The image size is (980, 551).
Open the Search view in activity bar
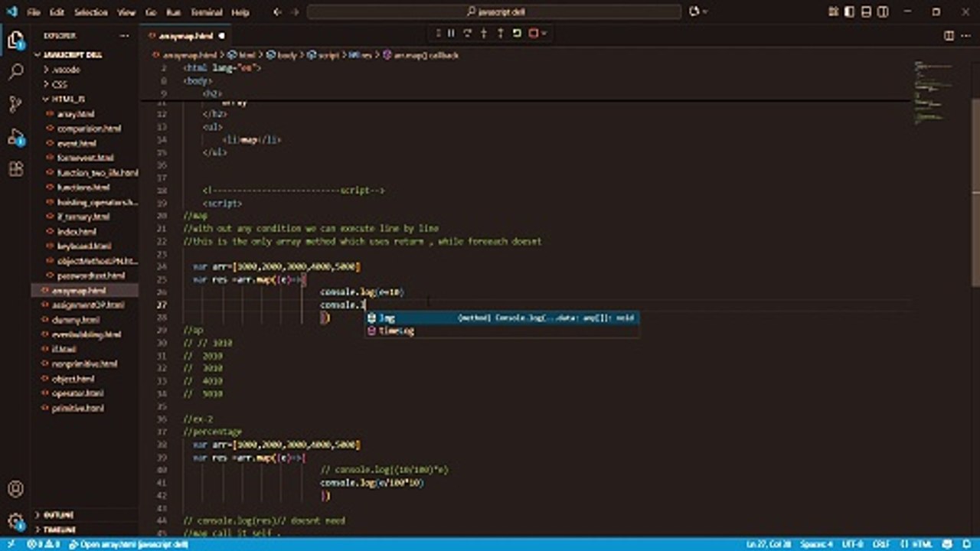click(x=15, y=73)
